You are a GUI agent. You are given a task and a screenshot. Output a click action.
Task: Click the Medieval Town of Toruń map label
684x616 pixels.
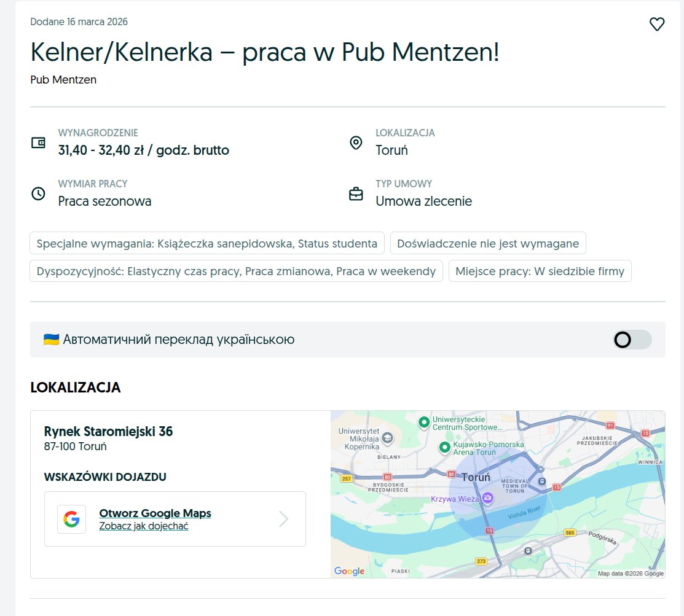[515, 486]
